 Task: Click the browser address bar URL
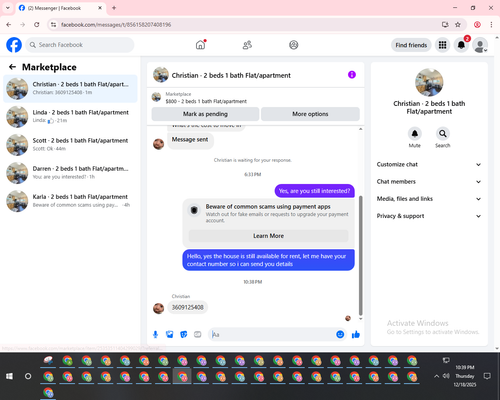(x=116, y=25)
